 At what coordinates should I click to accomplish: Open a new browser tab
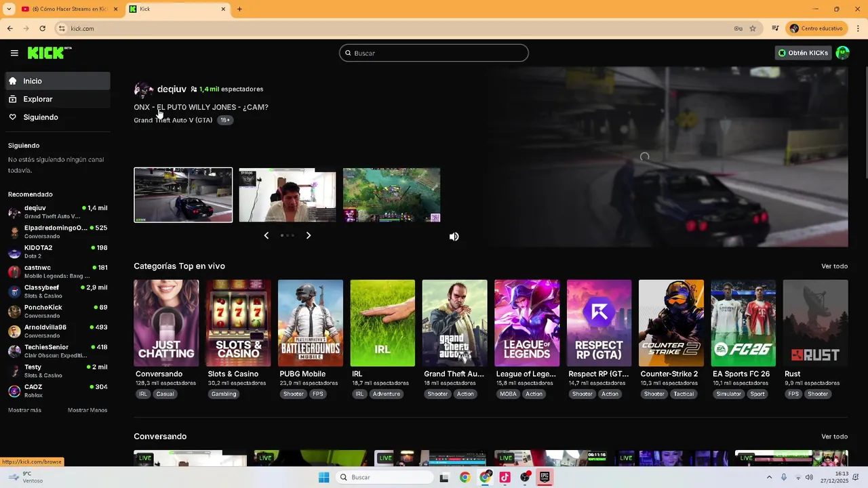click(239, 9)
